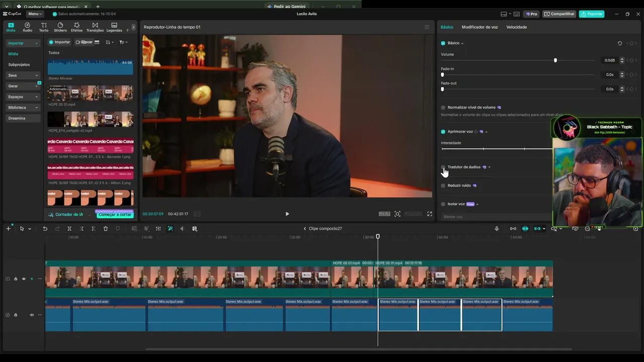Click the microphone record voiceover icon
Screen dimensions: 644x362
coord(497,229)
